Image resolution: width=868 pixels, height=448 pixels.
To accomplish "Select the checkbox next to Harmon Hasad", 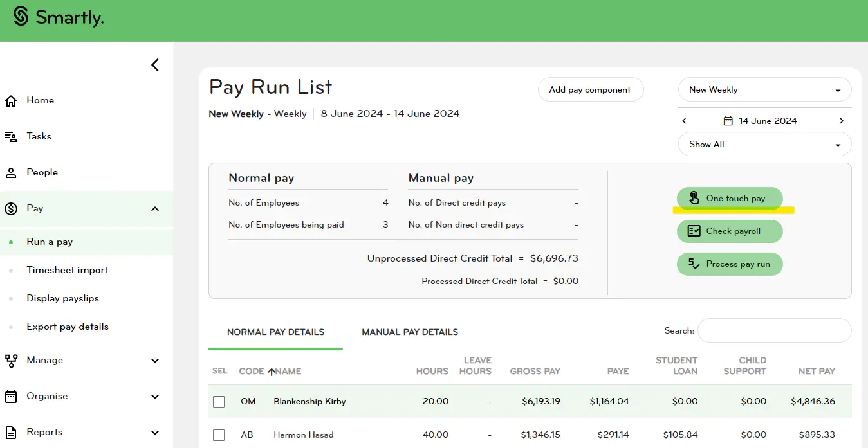I will coord(218,435).
